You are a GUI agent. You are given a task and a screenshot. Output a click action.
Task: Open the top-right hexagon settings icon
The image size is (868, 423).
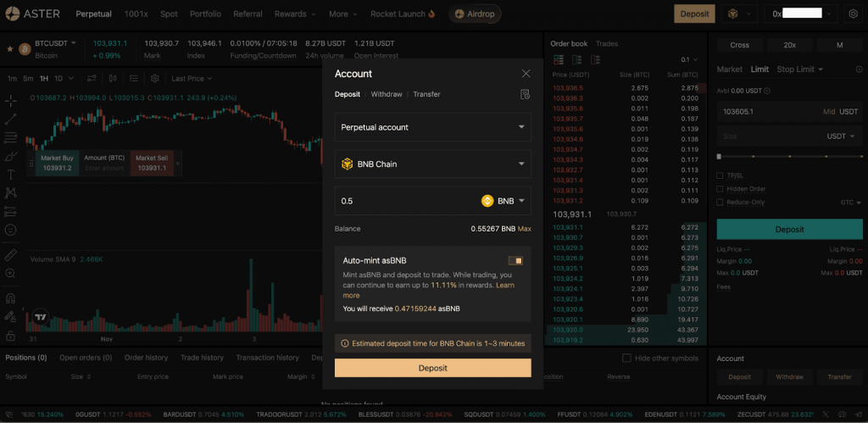[x=853, y=14]
